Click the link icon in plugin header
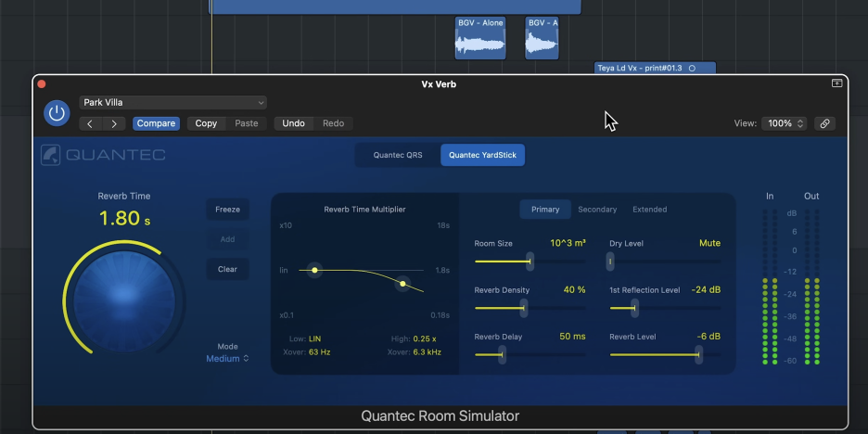 (824, 123)
